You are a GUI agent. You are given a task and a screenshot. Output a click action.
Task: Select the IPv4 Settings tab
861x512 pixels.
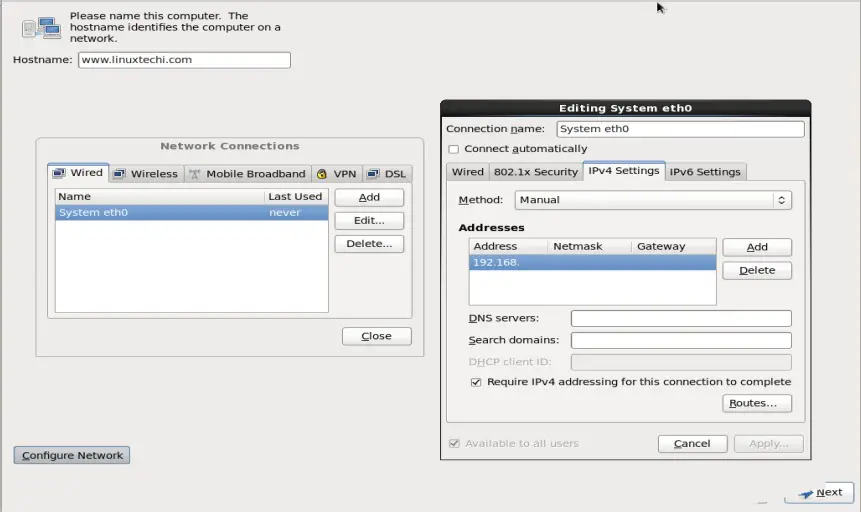[x=624, y=171]
